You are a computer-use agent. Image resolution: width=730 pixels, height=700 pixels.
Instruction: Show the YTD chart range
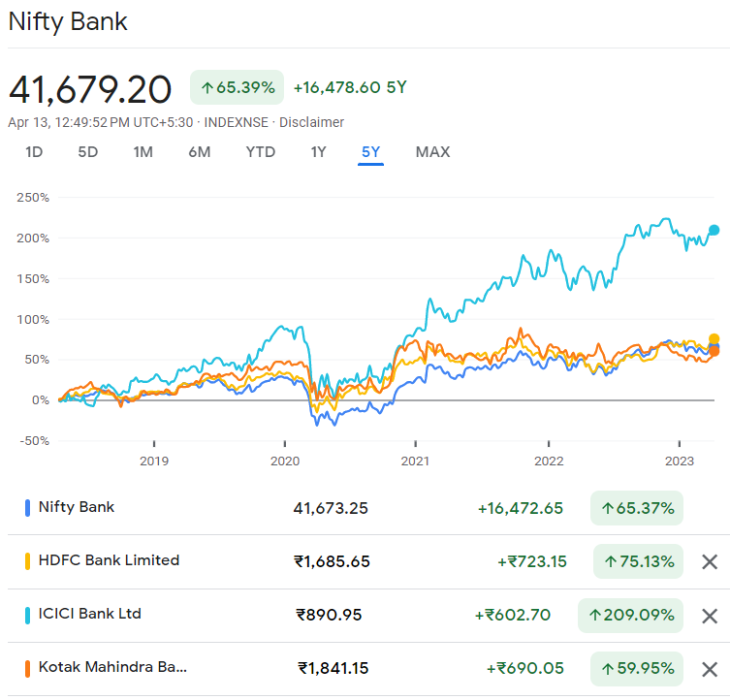point(261,152)
